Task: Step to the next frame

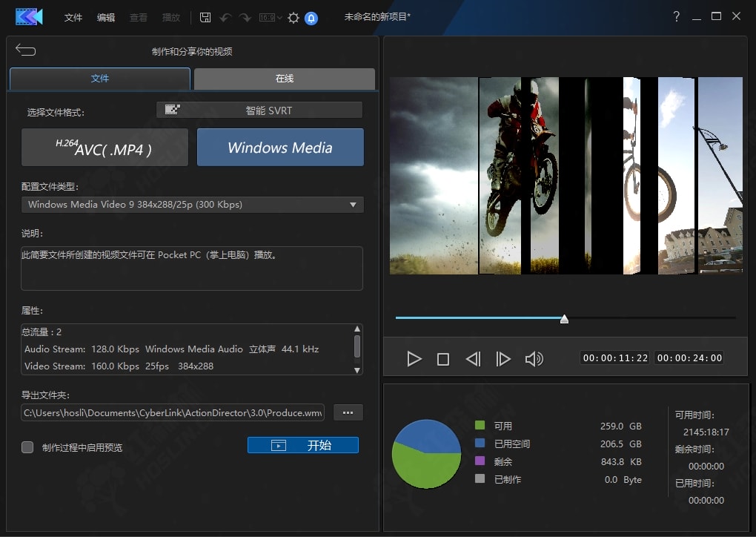Action: point(503,360)
